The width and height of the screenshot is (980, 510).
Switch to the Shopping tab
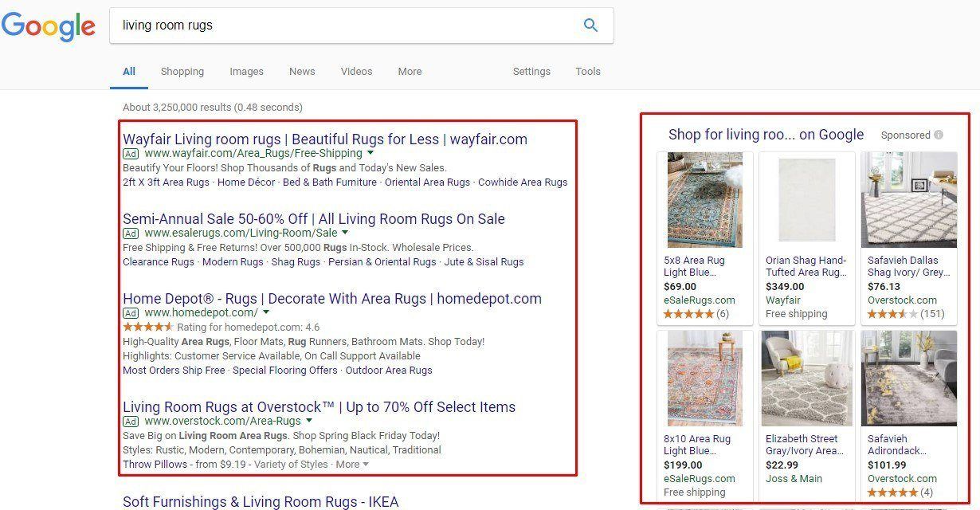182,71
